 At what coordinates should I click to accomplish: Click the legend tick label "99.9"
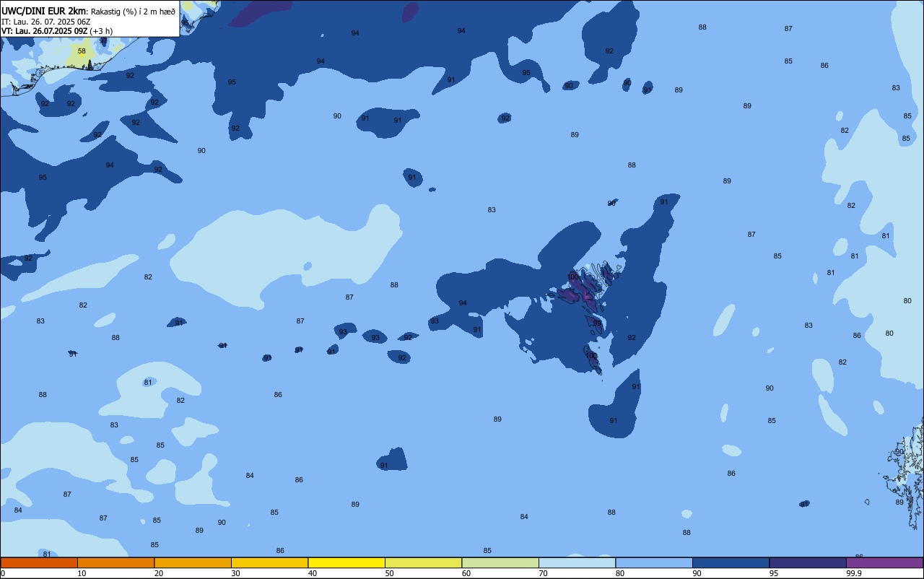(855, 573)
